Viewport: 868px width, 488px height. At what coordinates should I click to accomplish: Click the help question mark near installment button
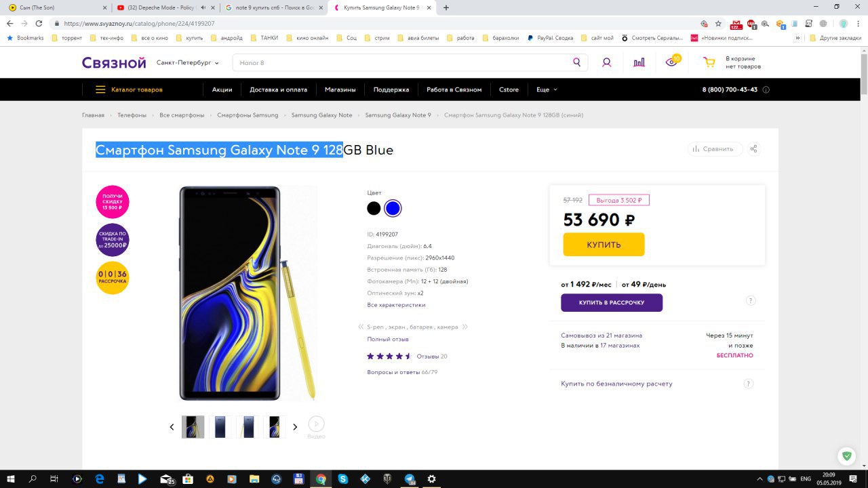pyautogui.click(x=751, y=300)
